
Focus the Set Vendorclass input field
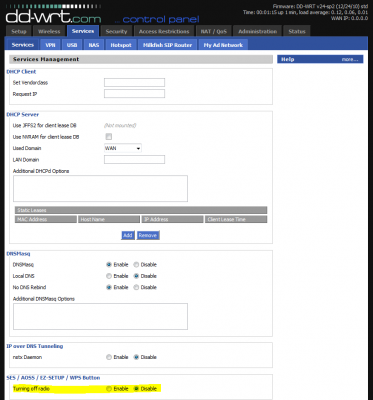(134, 82)
